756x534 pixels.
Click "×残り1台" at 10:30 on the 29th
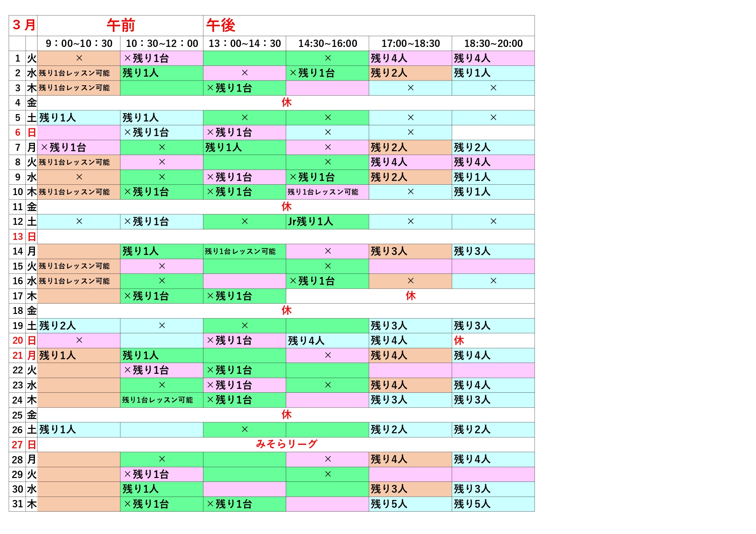(x=146, y=474)
